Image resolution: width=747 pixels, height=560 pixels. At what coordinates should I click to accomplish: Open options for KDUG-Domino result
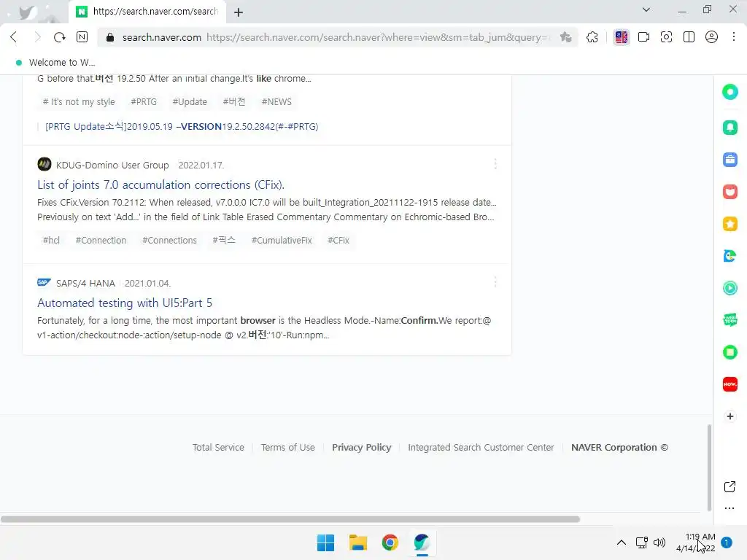point(495,164)
